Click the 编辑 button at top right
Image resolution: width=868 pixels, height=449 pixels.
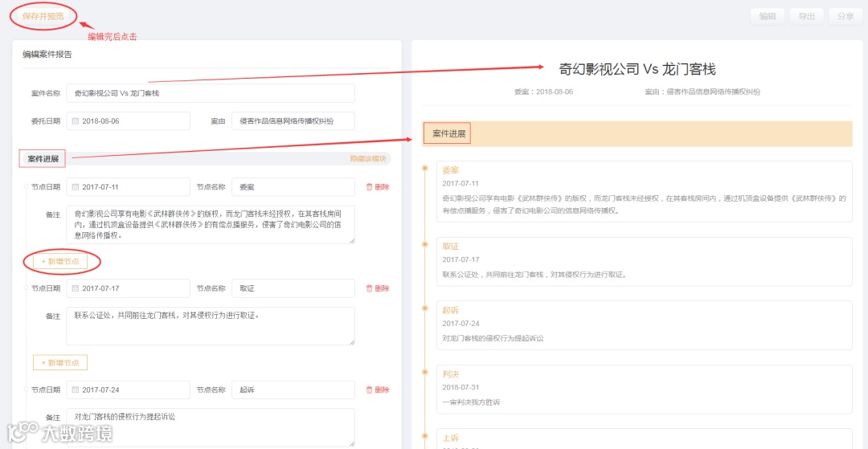768,17
